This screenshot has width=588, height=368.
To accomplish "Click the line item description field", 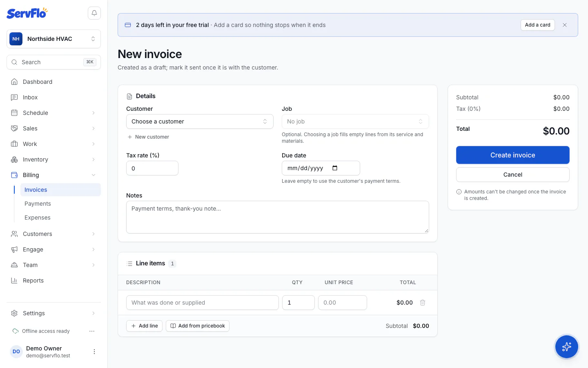I will (203, 303).
